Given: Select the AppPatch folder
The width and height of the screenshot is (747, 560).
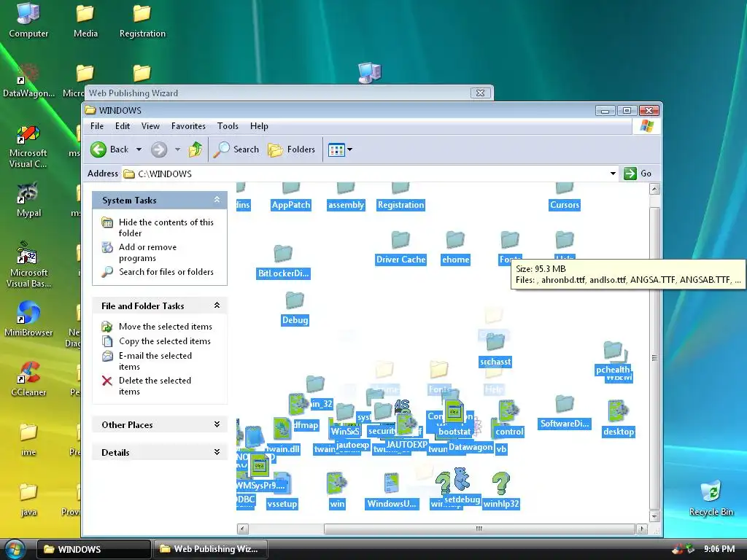Looking at the screenshot, I should pos(290,196).
